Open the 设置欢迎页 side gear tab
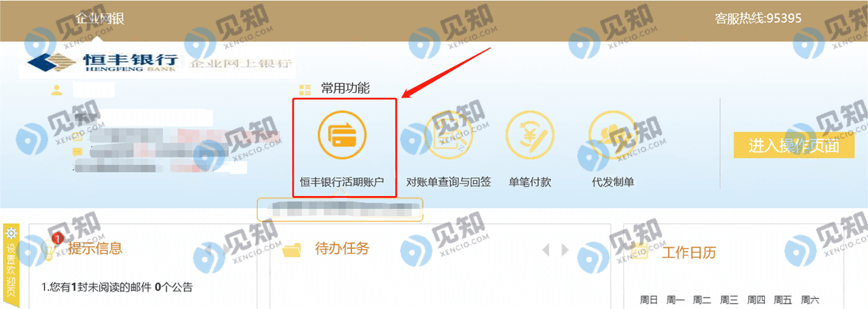Image resolution: width=868 pixels, height=309 pixels. 12,265
